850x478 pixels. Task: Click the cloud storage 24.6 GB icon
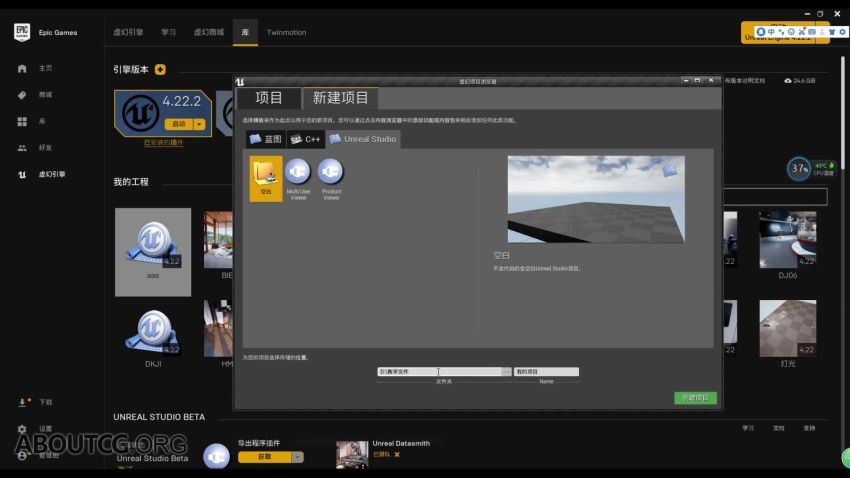pyautogui.click(x=788, y=81)
